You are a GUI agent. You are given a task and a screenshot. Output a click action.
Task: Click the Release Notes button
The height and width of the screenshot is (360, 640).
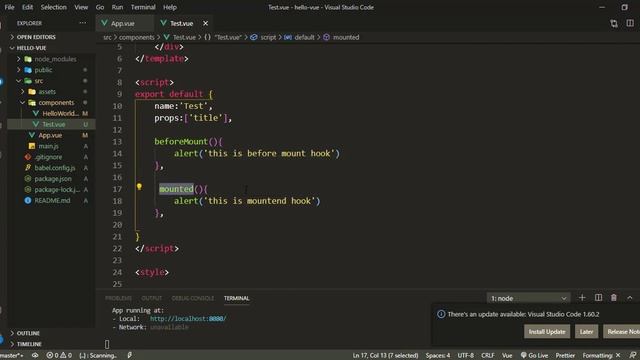(x=622, y=331)
